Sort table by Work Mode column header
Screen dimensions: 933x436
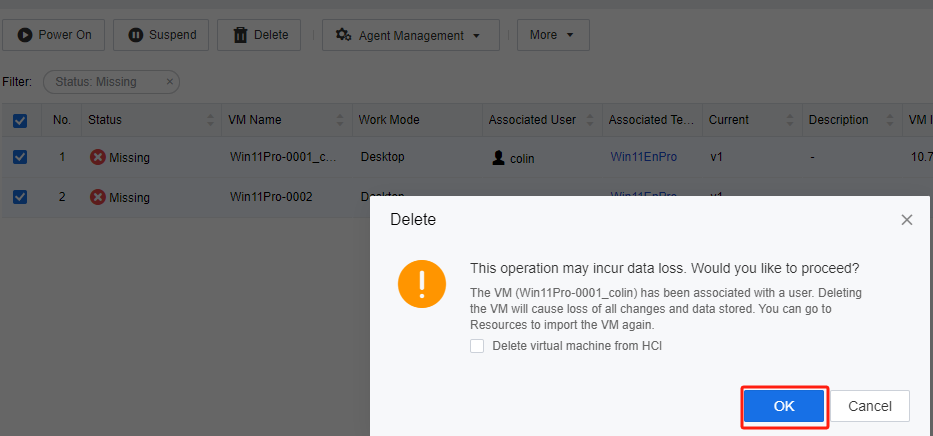pyautogui.click(x=389, y=120)
